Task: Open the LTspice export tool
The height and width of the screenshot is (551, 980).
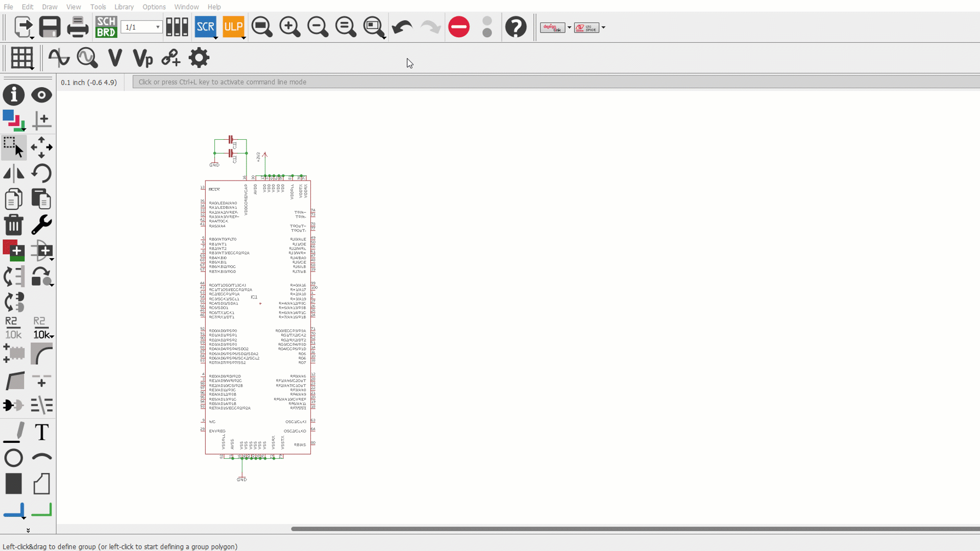Action: [586, 28]
